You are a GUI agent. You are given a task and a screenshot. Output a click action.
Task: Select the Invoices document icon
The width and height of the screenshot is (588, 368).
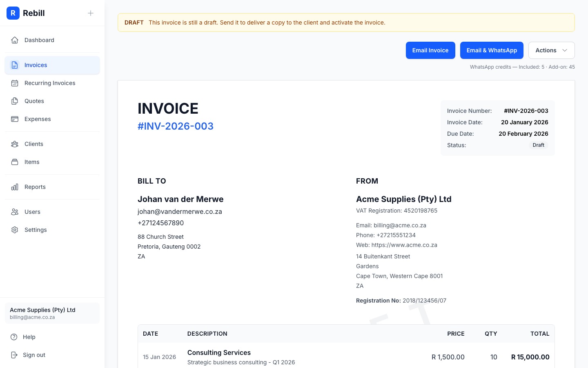(x=15, y=65)
